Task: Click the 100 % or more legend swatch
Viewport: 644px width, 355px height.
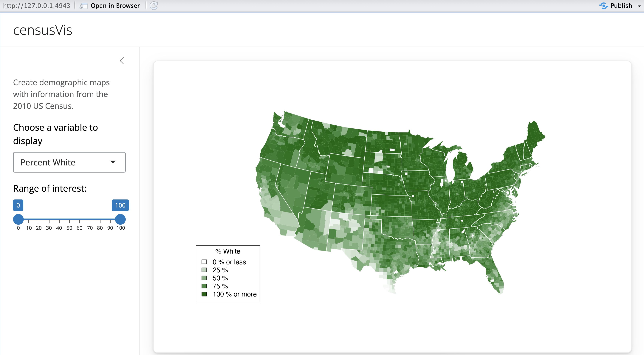Action: point(204,294)
